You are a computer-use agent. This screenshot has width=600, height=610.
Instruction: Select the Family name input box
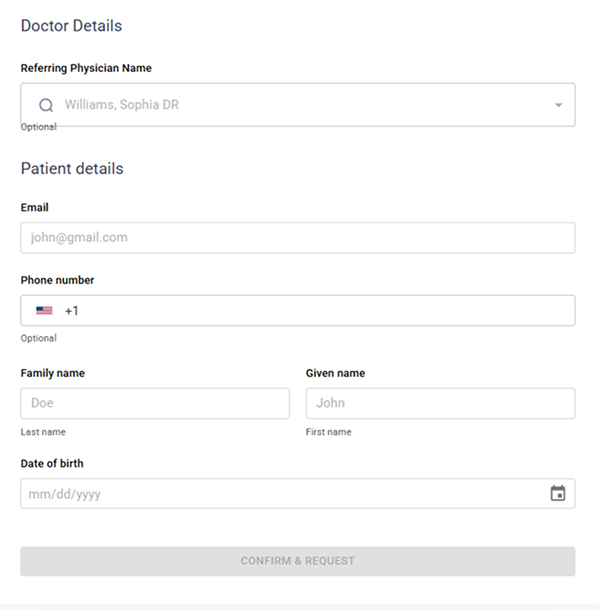[x=155, y=404]
